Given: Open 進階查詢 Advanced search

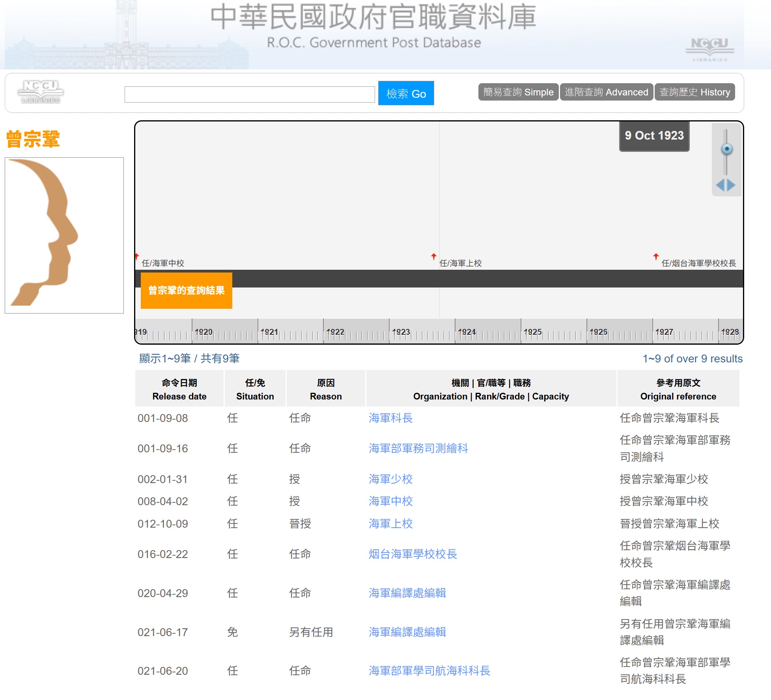Looking at the screenshot, I should click(x=606, y=92).
